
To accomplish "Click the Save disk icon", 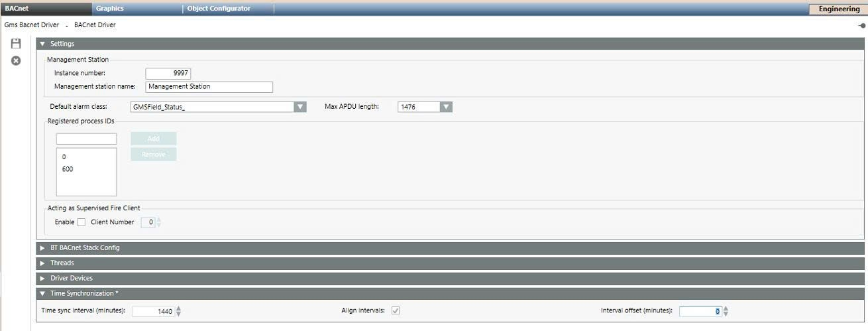I will [x=16, y=44].
